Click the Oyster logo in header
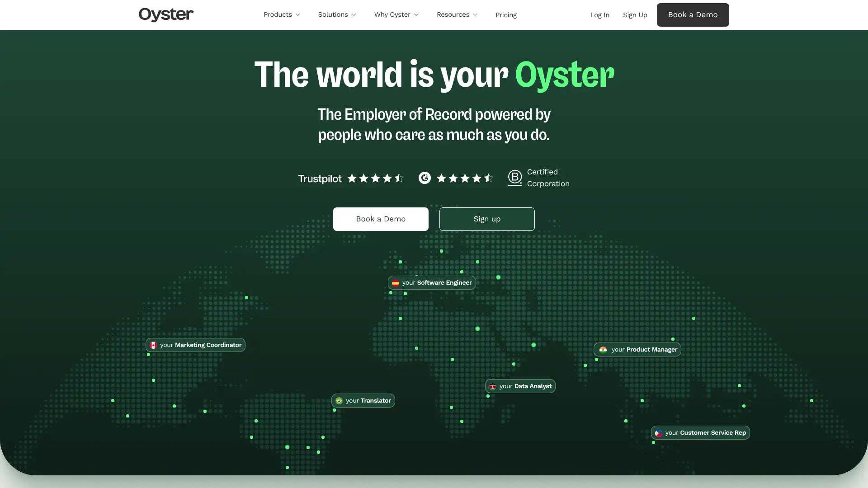868x488 pixels. [x=166, y=14]
